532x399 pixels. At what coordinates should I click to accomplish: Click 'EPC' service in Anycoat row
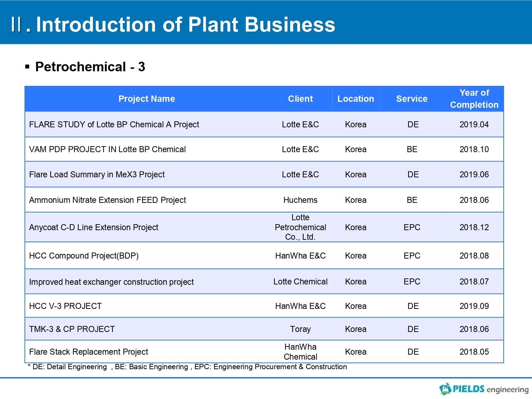click(412, 227)
